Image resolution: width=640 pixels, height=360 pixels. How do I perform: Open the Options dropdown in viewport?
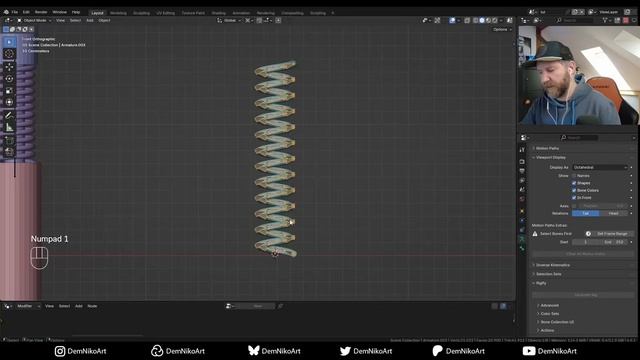click(x=502, y=29)
